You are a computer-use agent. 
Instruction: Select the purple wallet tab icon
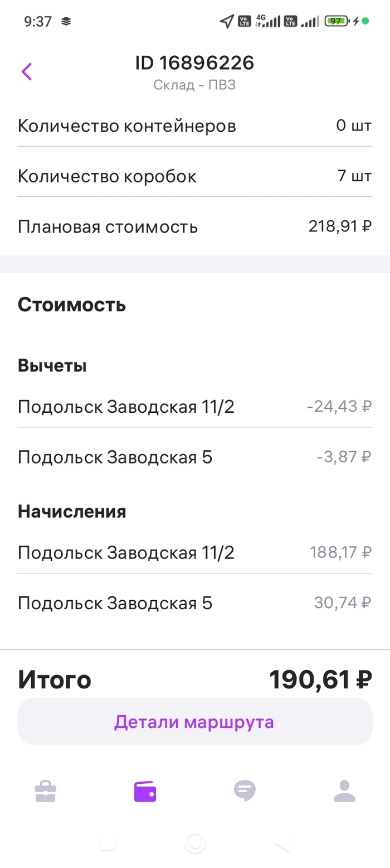pos(145,791)
